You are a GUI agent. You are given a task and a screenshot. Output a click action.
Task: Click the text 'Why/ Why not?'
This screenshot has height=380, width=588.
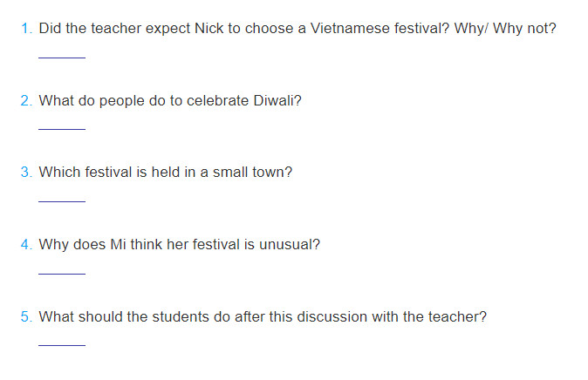tap(505, 29)
